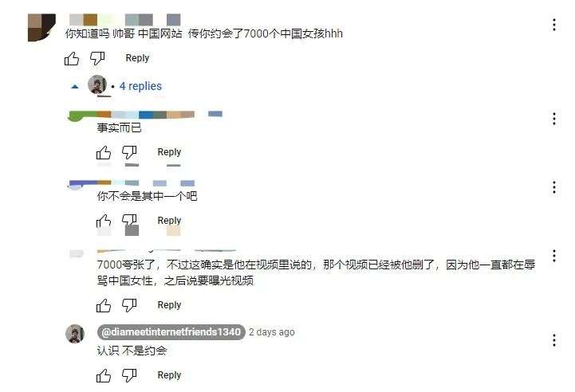Open options menu for 你不会是其中一个吧 reply
This screenshot has height=392, width=575.
554,187
